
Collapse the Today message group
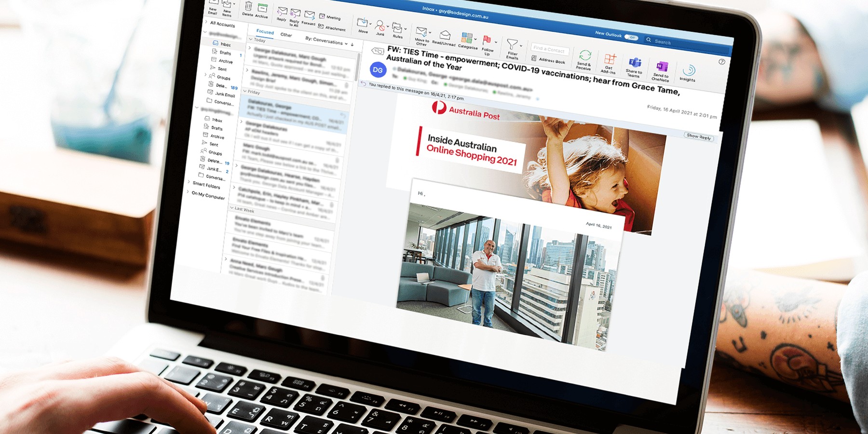click(x=250, y=39)
